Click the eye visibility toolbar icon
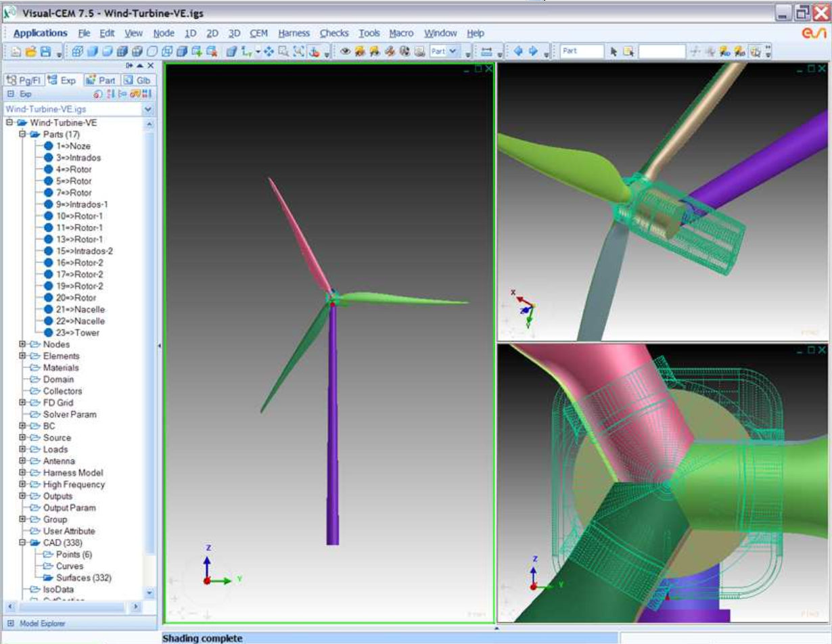Screen dimensions: 832x644 coord(345,51)
